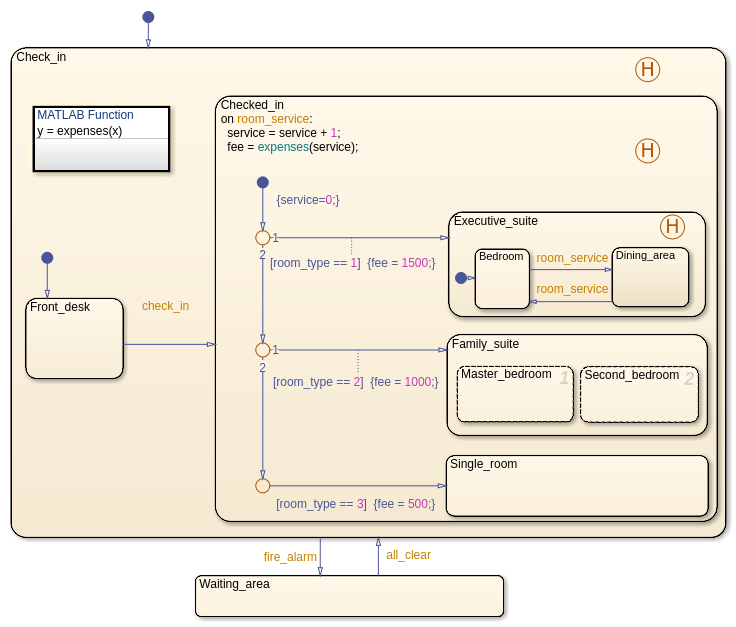Click the 'service = service + 1;' action line
This screenshot has width=736, height=627.
(284, 133)
